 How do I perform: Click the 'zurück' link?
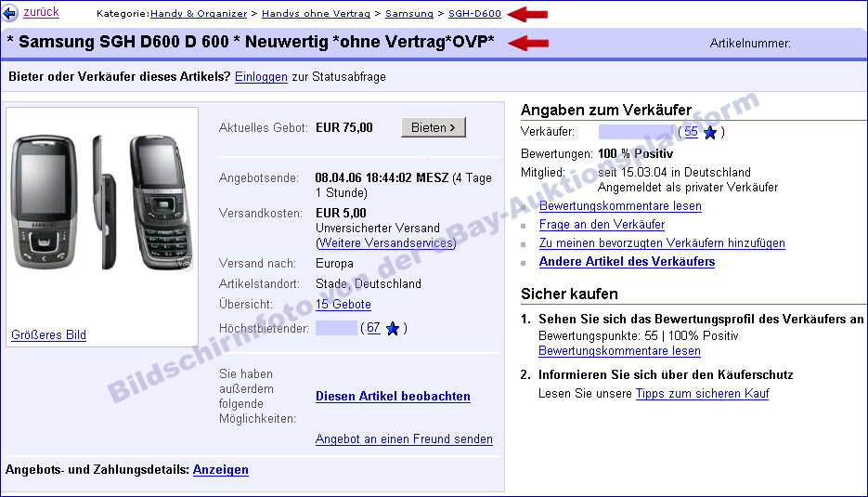coord(41,12)
